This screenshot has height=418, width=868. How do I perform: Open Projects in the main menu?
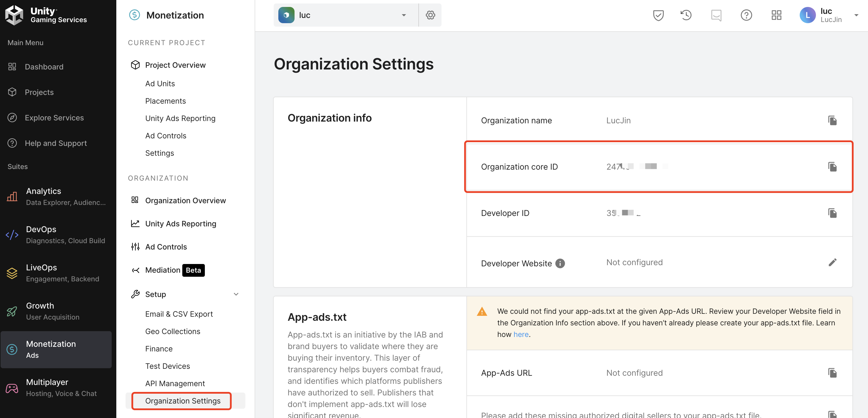tap(39, 92)
